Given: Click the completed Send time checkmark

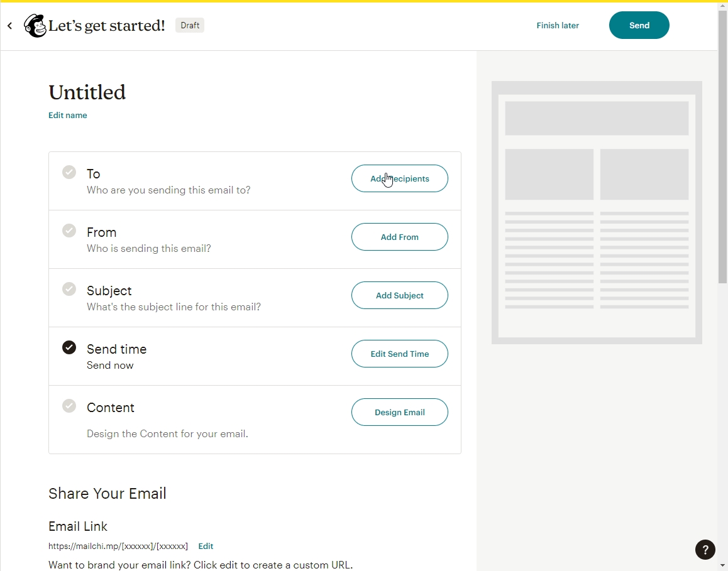Looking at the screenshot, I should pos(69,347).
